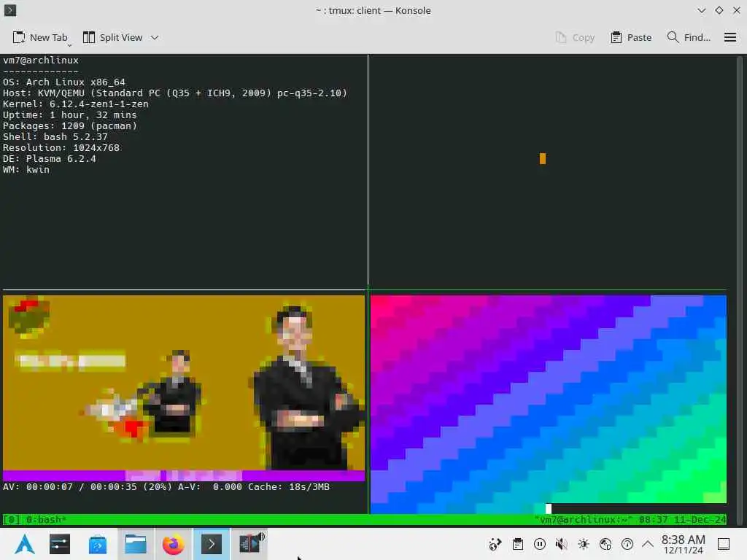Click the Paste toolbar button
Viewport: 747px width, 560px height.
631,37
